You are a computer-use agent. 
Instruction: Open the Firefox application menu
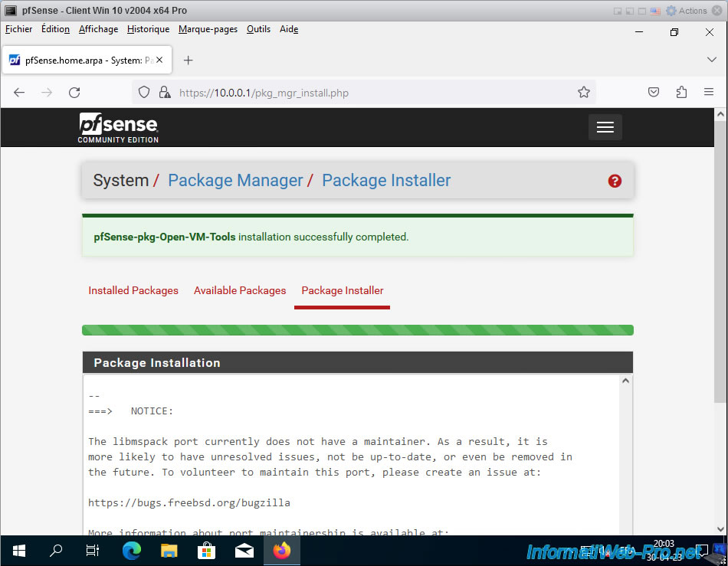coord(709,93)
